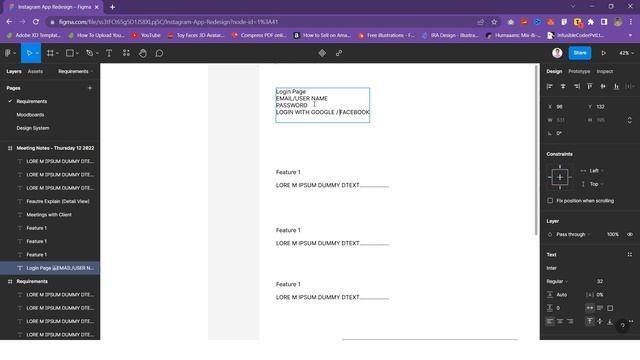Open a new browser tab
The image size is (640, 360).
point(112,7)
